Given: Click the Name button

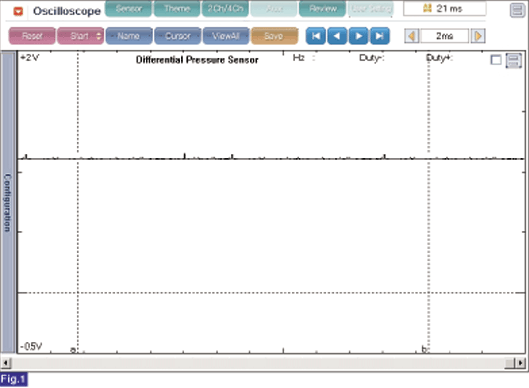Looking at the screenshot, I should point(129,36).
